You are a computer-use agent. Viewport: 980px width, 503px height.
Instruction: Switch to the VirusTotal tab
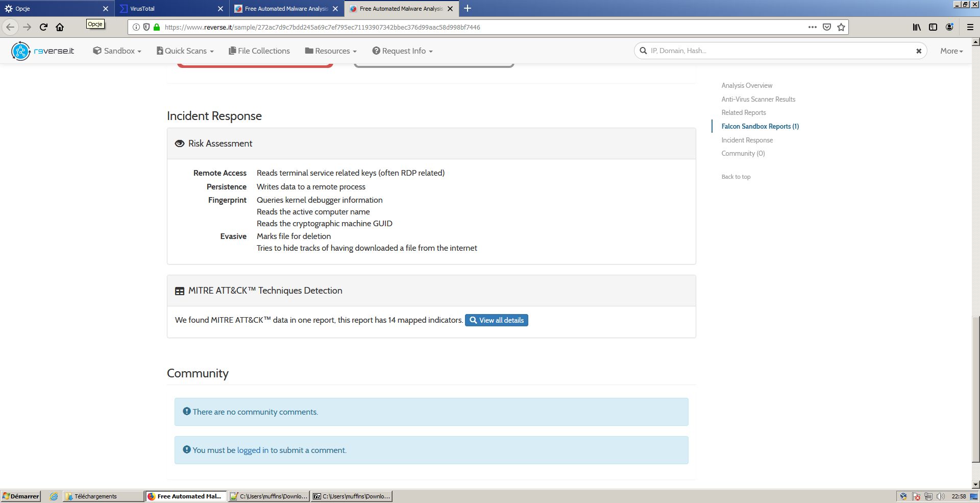172,9
